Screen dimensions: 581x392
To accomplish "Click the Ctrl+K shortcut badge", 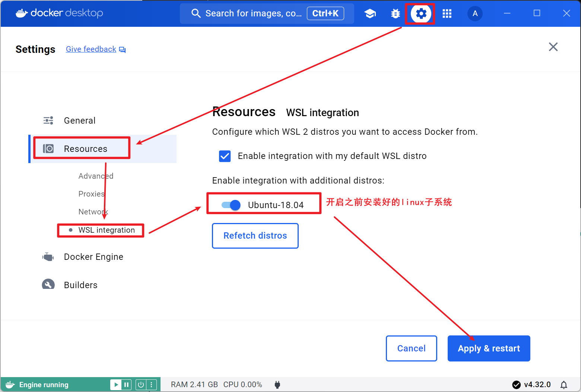I will coord(325,13).
